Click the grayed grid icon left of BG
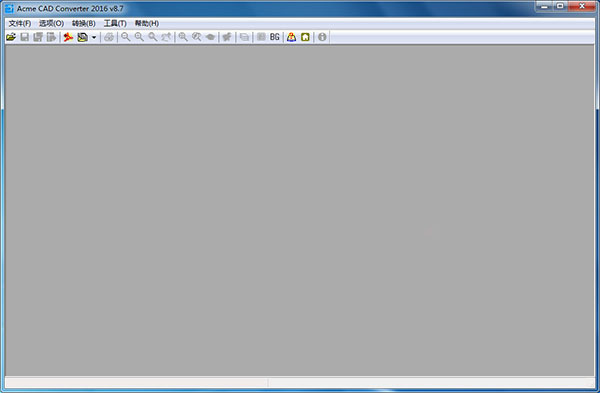This screenshot has height=393, width=600. 261,37
